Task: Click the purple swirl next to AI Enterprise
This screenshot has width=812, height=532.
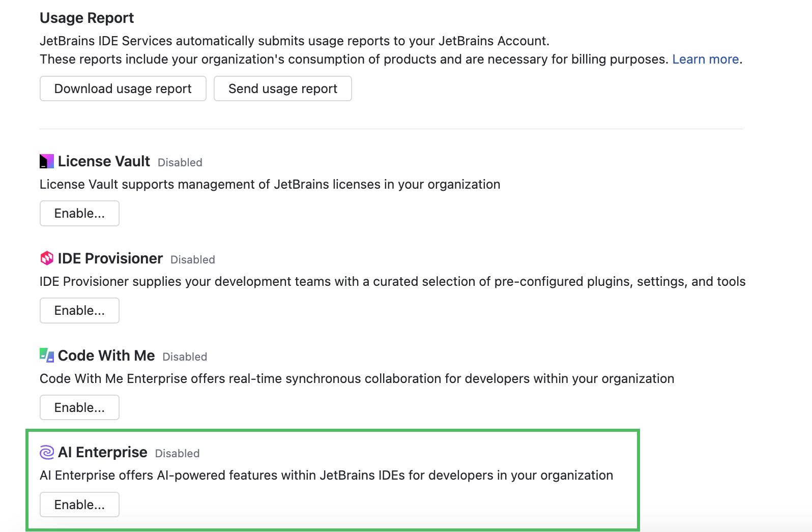Action: tap(46, 452)
